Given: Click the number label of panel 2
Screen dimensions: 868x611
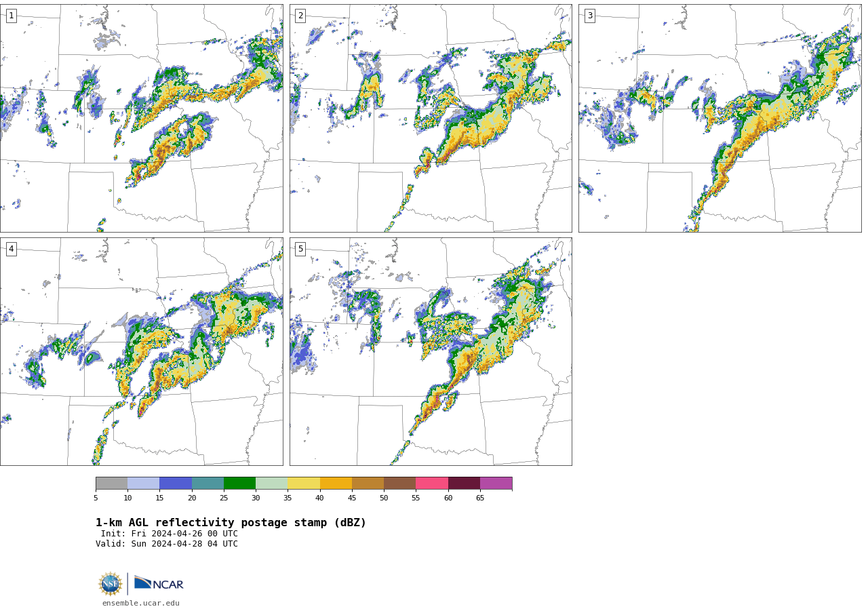Looking at the screenshot, I should click(x=300, y=16).
